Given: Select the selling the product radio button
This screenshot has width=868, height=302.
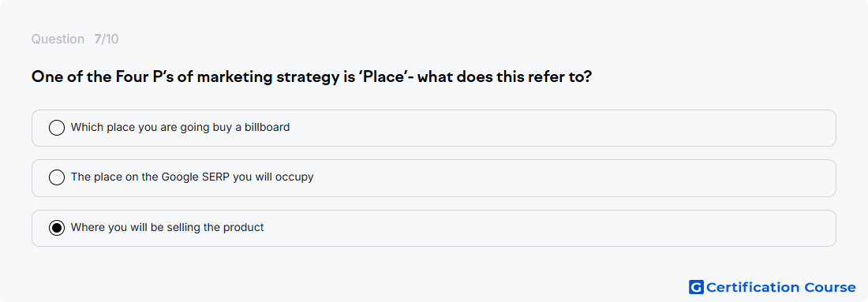Looking at the screenshot, I should (x=57, y=227).
